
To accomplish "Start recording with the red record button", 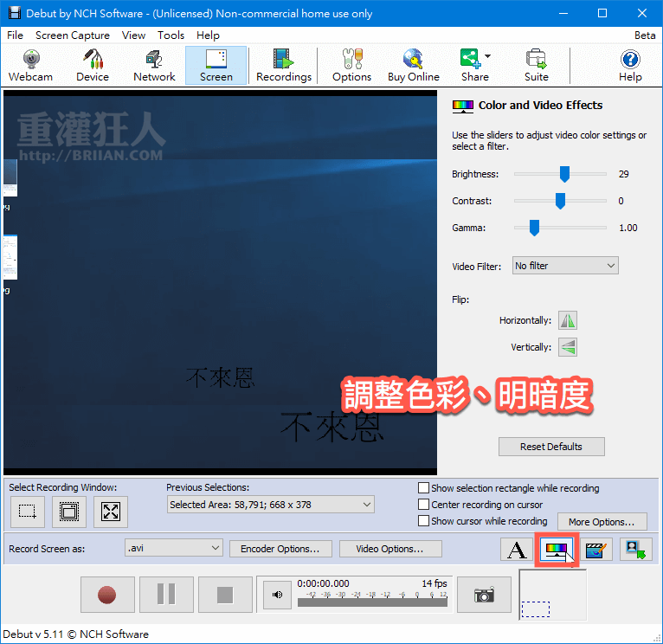I will (x=107, y=595).
